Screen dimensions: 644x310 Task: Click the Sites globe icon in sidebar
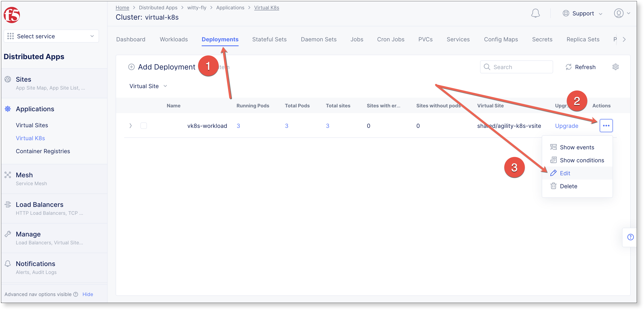click(x=8, y=79)
